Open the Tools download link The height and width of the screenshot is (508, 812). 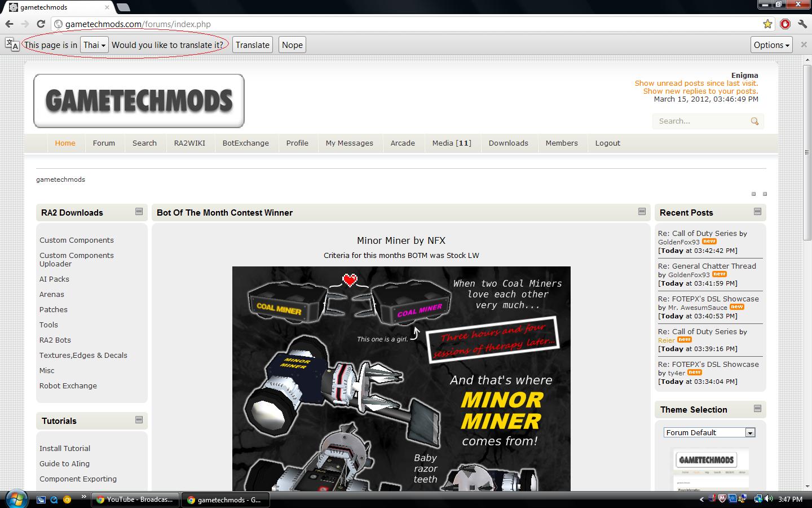(48, 325)
